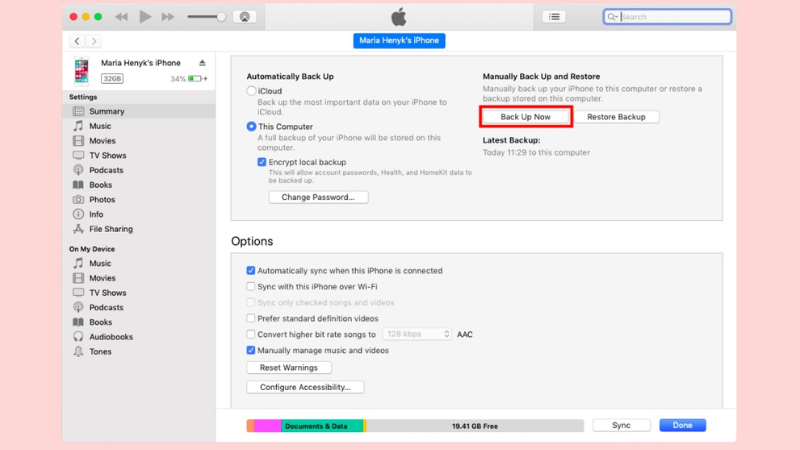Open Movies under Settings
Screen dimensions: 800x450
139,141
